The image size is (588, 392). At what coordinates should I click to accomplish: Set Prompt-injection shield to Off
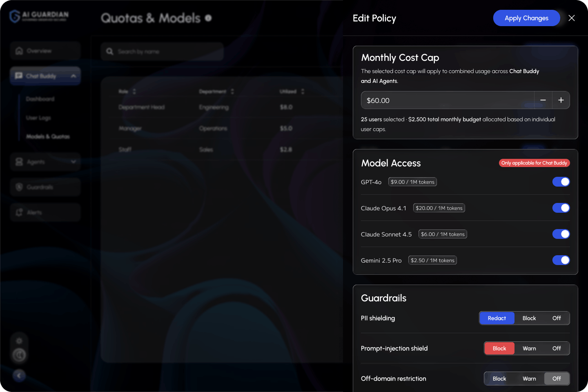coord(557,348)
